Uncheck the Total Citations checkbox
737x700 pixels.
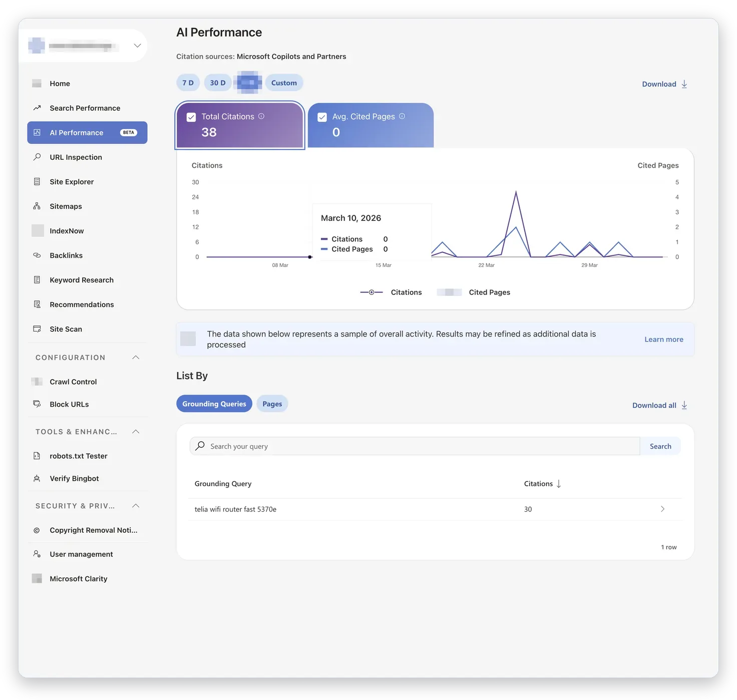click(x=191, y=117)
